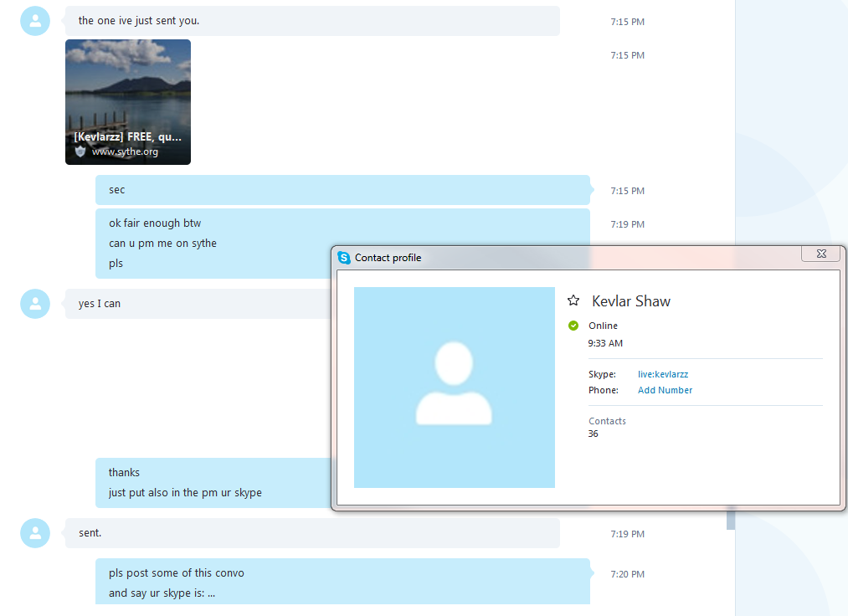848x616 pixels.
Task: Click the avatar beside 'the one ive just sent you.'
Action: (x=35, y=21)
